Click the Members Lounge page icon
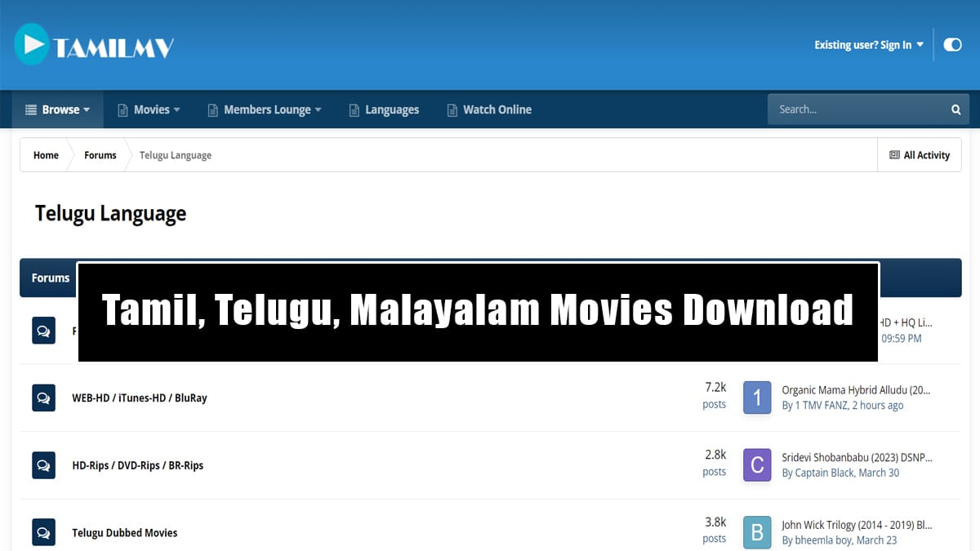The image size is (980, 551). tap(212, 110)
